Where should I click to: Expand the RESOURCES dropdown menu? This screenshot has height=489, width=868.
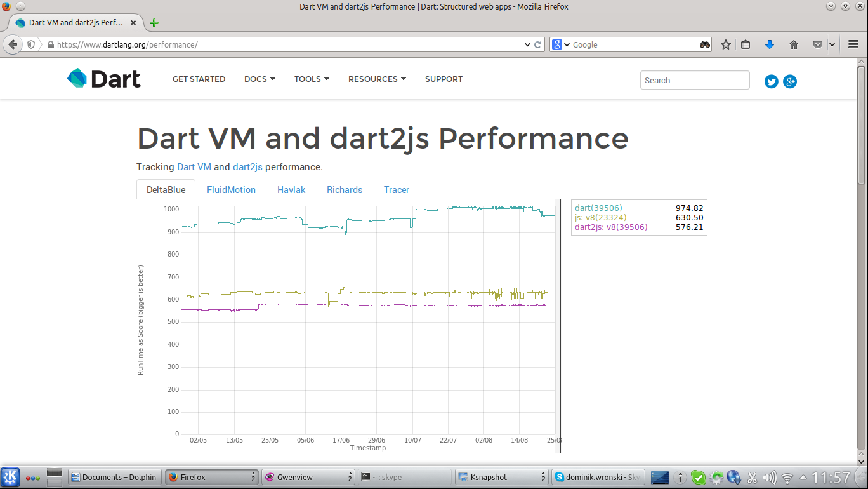pos(377,79)
